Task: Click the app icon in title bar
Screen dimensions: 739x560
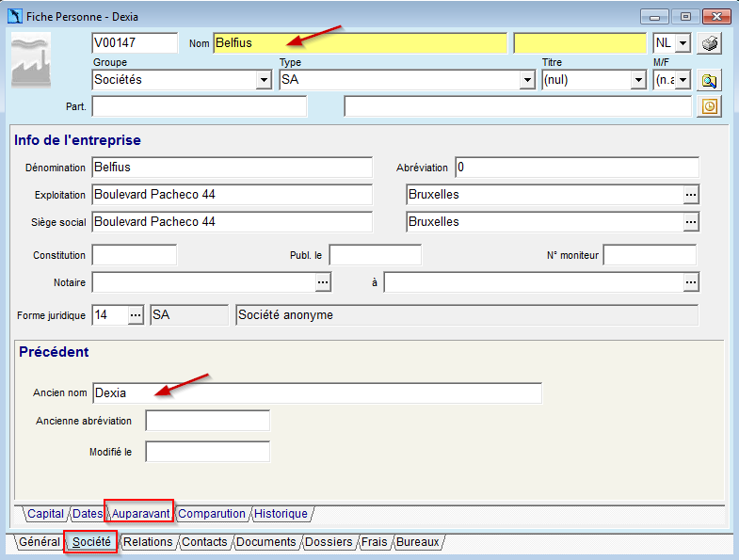Action: [15, 17]
